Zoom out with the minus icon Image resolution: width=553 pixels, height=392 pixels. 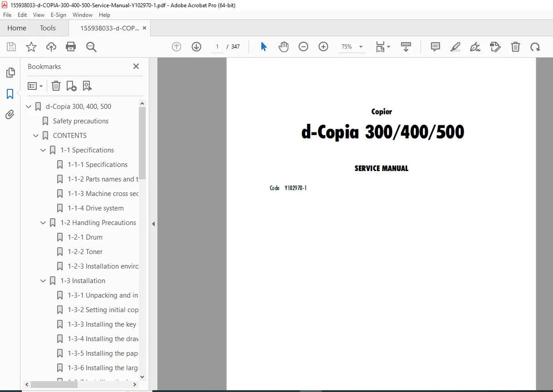coord(303,47)
